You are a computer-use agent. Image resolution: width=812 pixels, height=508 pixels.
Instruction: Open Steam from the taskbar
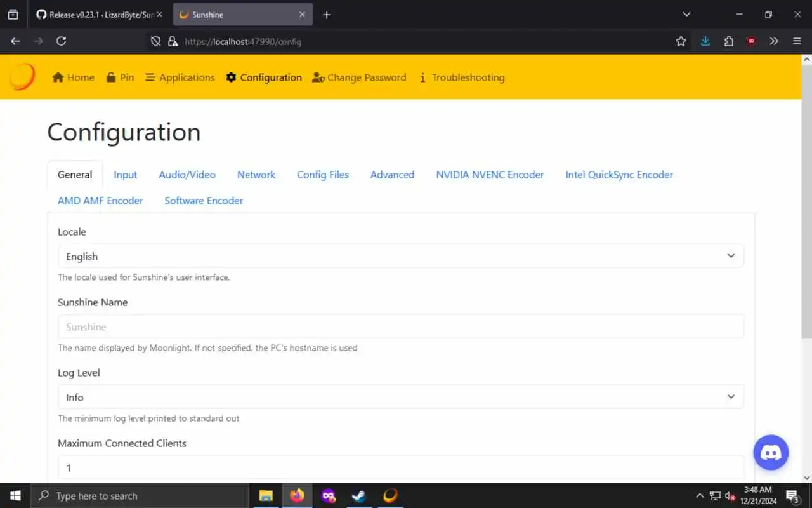tap(359, 496)
